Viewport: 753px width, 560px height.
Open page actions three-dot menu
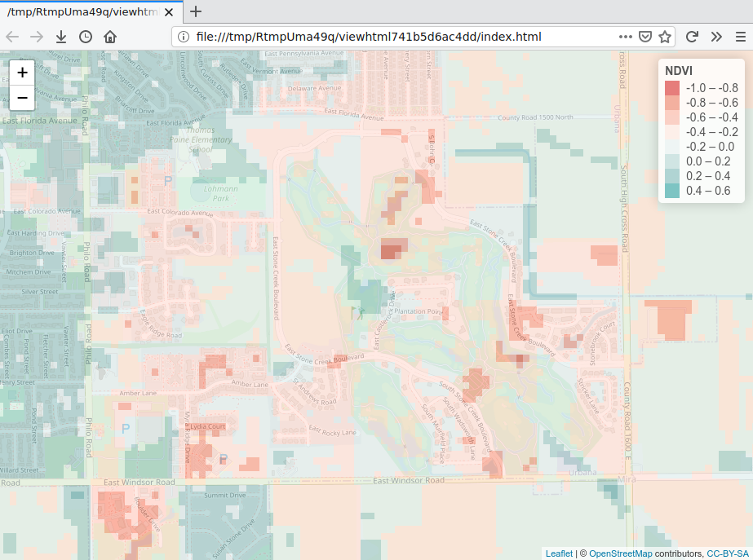(x=625, y=37)
